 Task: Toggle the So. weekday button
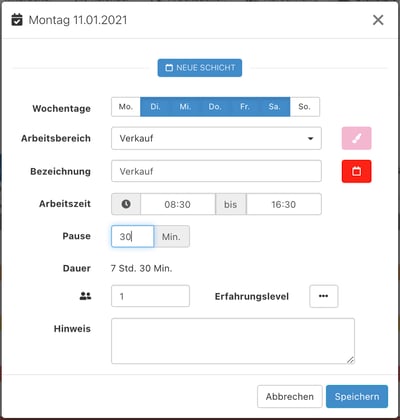305,107
